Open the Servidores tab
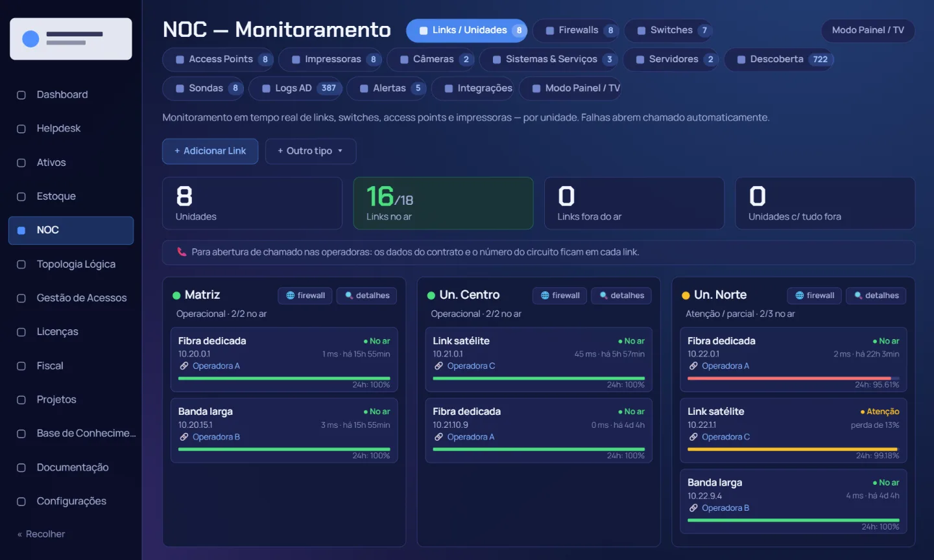This screenshot has width=934, height=560. (x=671, y=60)
